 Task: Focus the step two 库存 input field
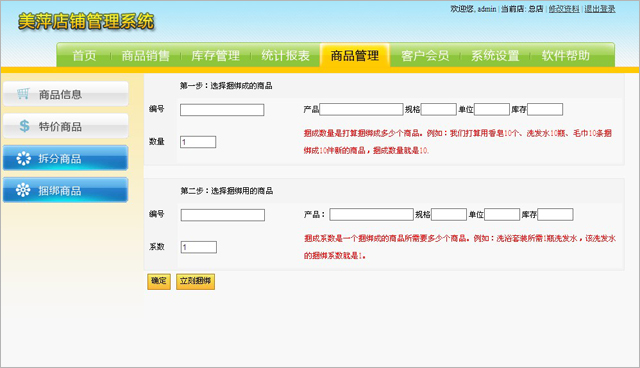[x=555, y=215]
